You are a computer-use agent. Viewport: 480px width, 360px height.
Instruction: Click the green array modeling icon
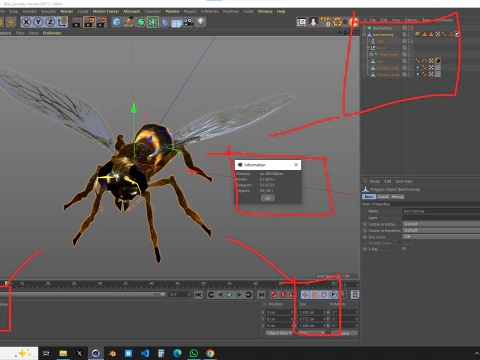(153, 22)
